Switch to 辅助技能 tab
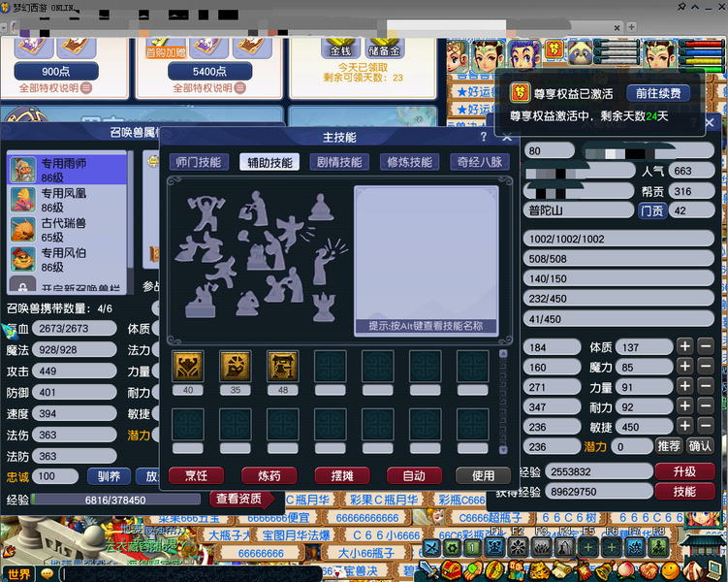This screenshot has height=582, width=728. (x=269, y=162)
